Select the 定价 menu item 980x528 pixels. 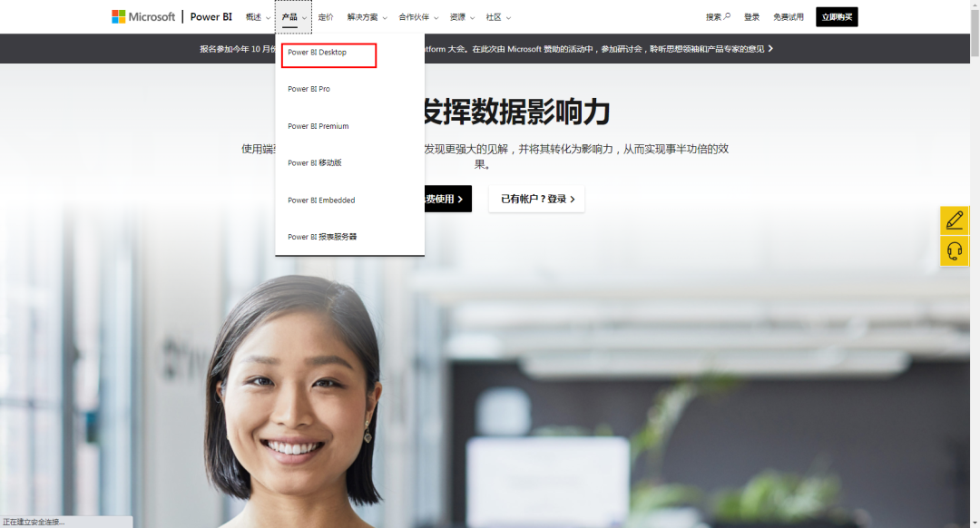point(326,16)
